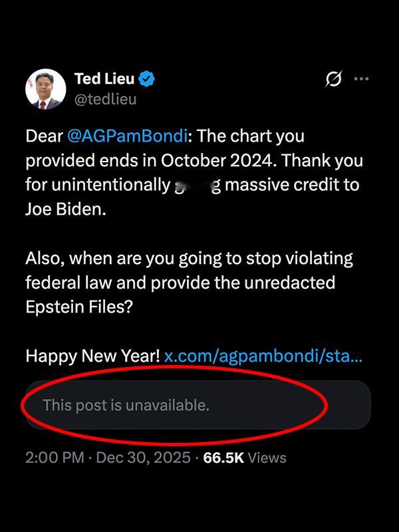Click the @AGPamBondi mention
The image size is (399, 532).
129,136
